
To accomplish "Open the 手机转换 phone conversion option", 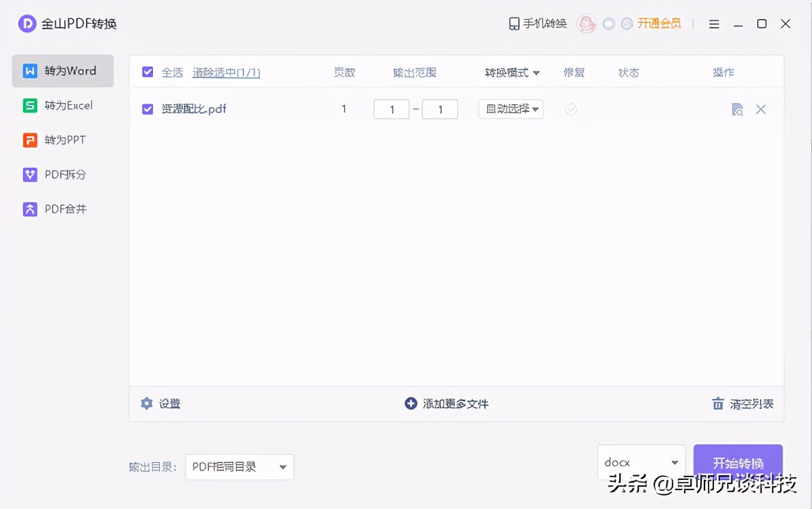I will (x=538, y=24).
